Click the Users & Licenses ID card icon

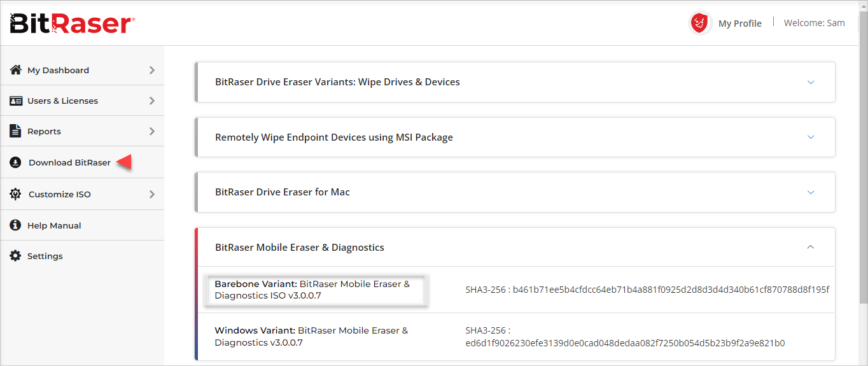tap(16, 101)
